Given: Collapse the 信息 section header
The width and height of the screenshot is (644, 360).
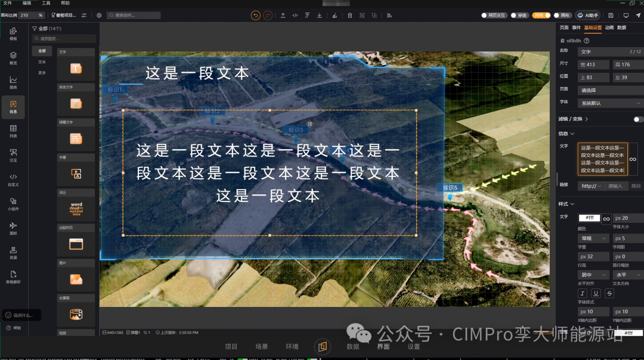Looking at the screenshot, I should click(566, 134).
